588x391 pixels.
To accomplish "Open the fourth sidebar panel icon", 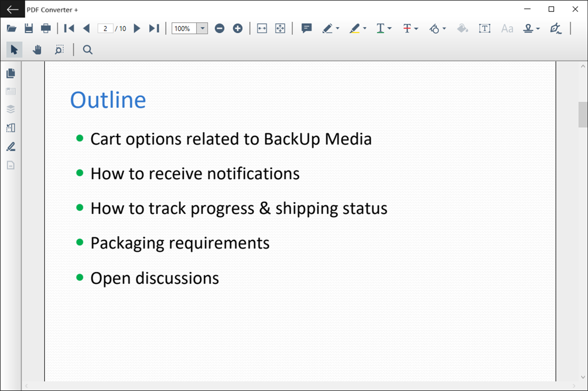I will click(x=11, y=128).
